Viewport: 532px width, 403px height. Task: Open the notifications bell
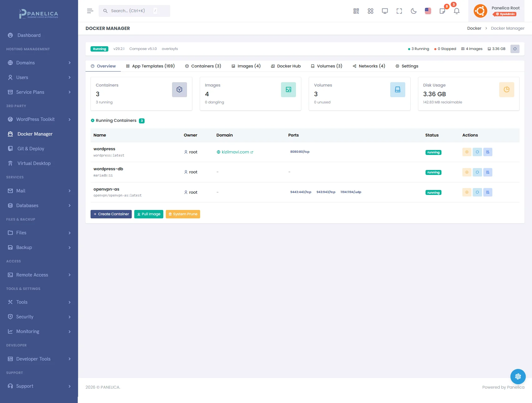click(456, 11)
